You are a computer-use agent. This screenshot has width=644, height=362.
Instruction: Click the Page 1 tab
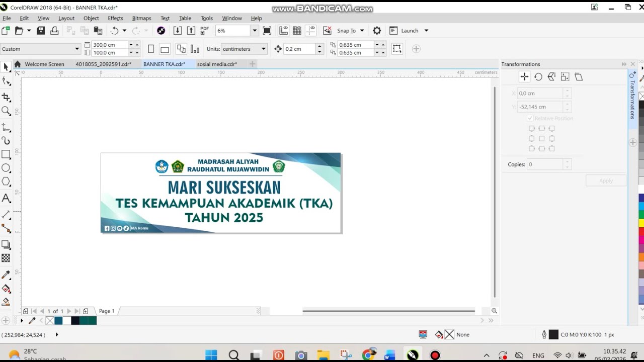tap(107, 311)
